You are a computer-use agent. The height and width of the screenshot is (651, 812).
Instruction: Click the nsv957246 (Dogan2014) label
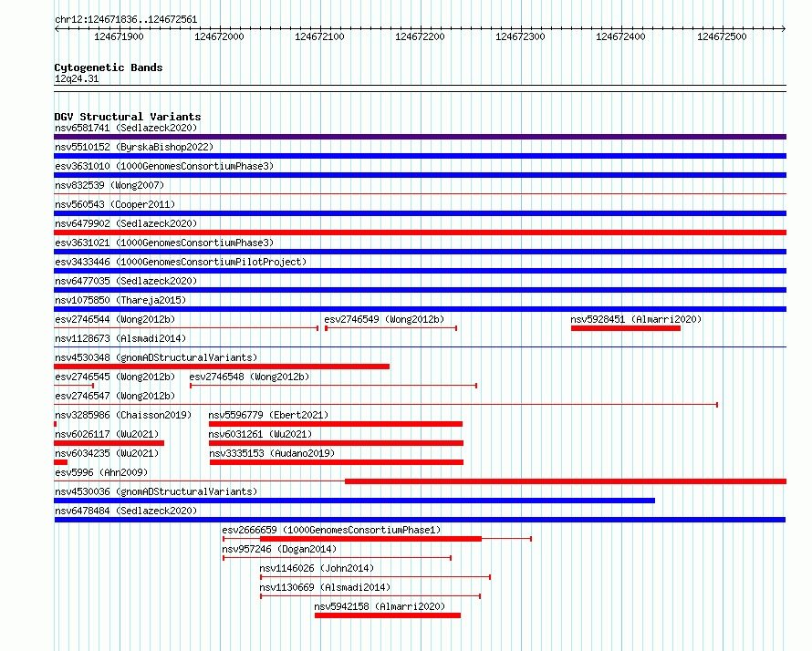click(279, 549)
